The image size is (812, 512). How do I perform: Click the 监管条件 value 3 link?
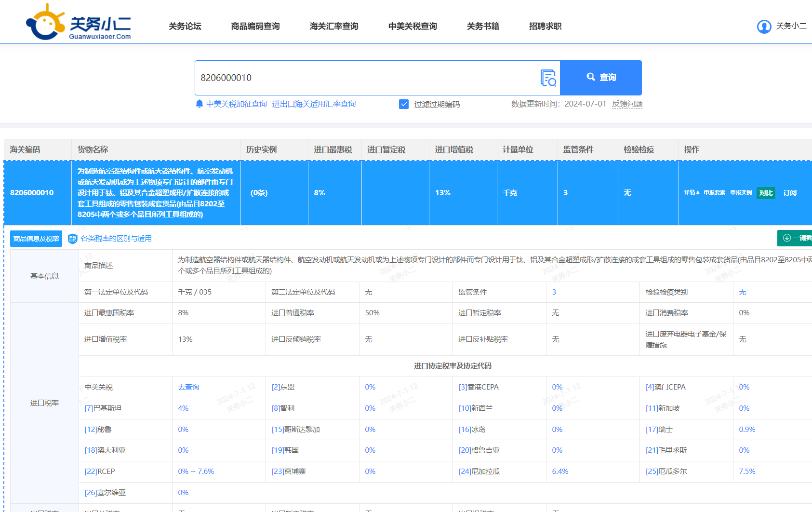click(554, 292)
